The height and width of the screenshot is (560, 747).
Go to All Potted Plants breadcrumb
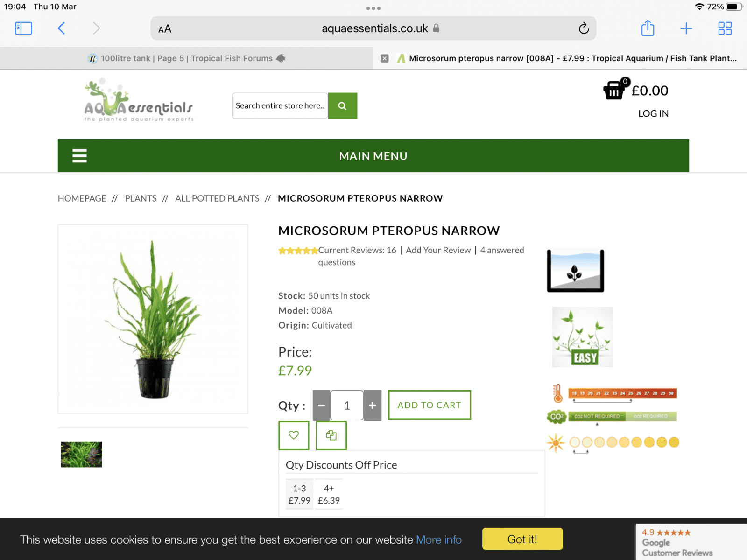tap(217, 198)
